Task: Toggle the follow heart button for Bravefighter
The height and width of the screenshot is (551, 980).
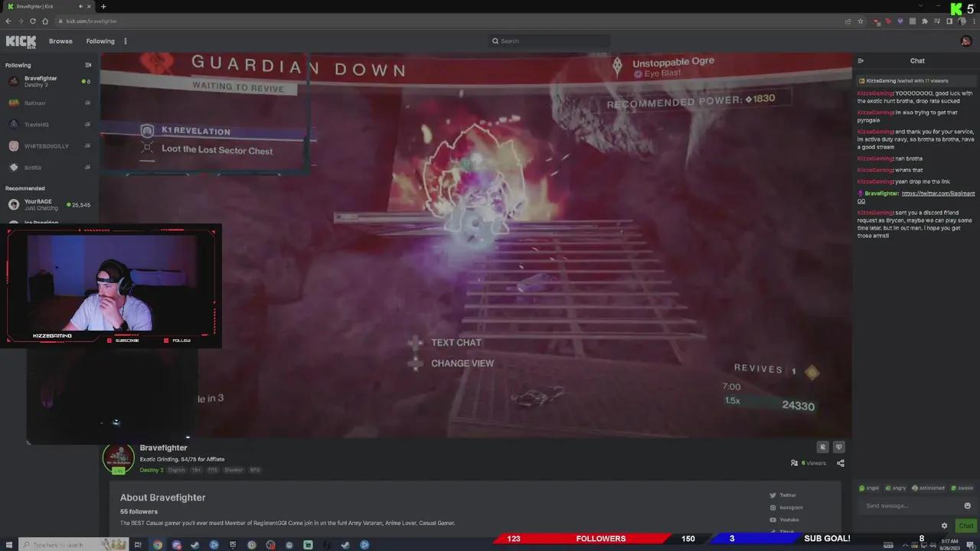Action: [x=839, y=447]
